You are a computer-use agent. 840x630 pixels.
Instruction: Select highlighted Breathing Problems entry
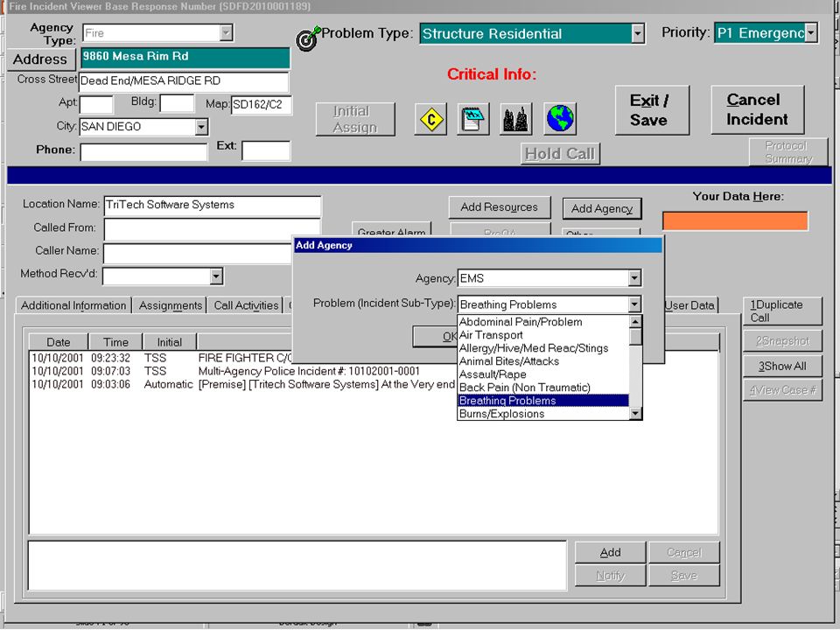coord(542,401)
